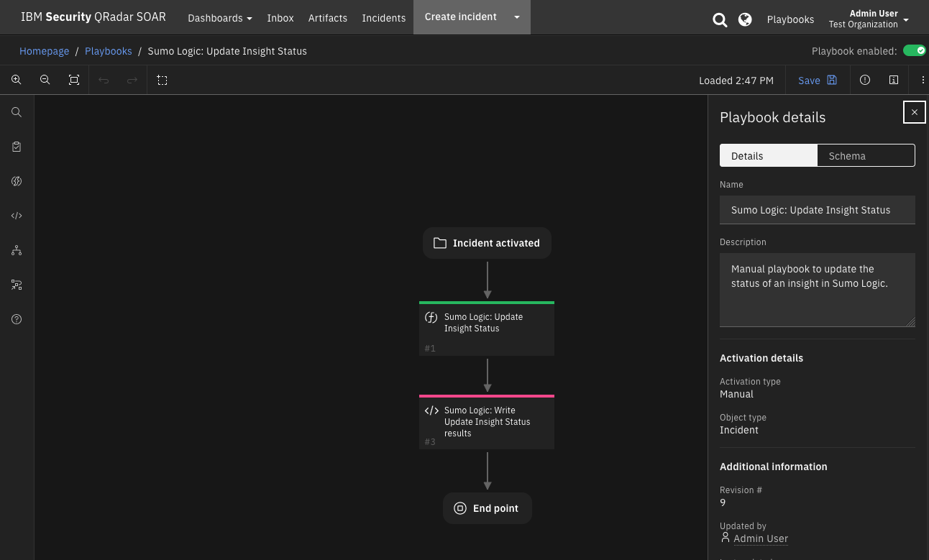Screen dimensions: 929x560
Task: Open the Admin User updated-by link
Action: click(x=761, y=538)
